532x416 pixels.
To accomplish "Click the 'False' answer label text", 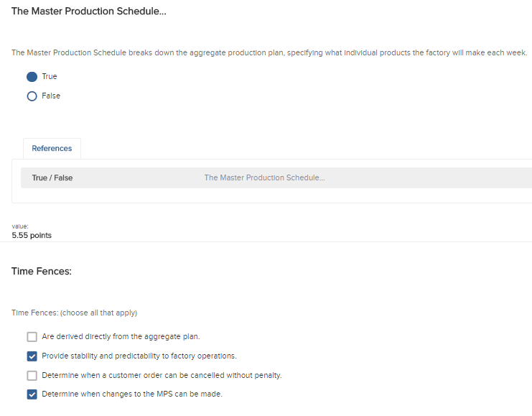I will click(x=51, y=96).
